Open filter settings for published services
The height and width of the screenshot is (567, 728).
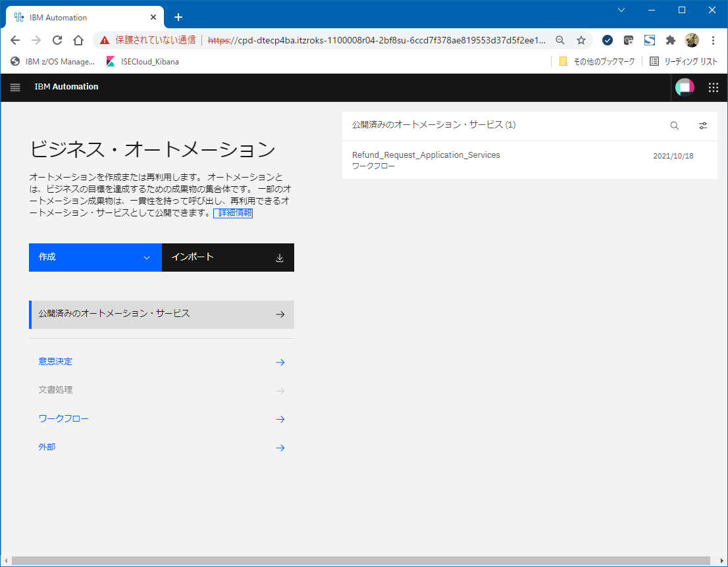[x=703, y=126]
